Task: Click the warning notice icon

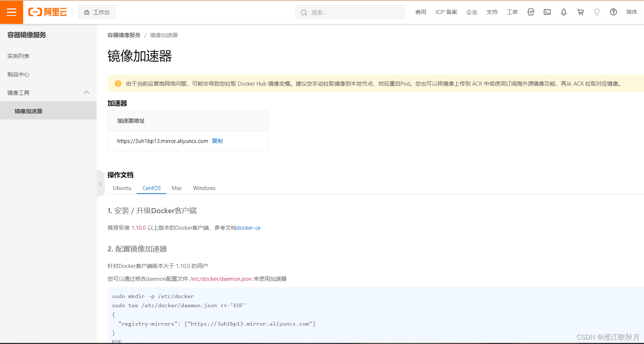Action: tap(118, 83)
